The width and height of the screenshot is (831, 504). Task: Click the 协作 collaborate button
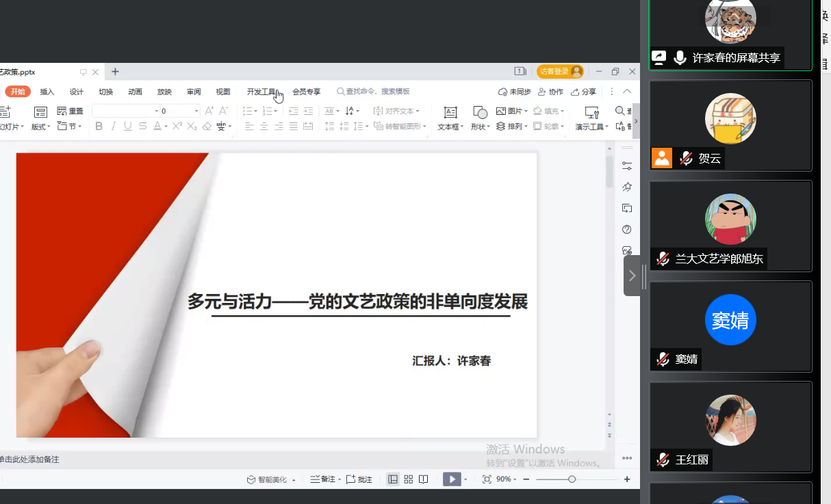point(550,92)
